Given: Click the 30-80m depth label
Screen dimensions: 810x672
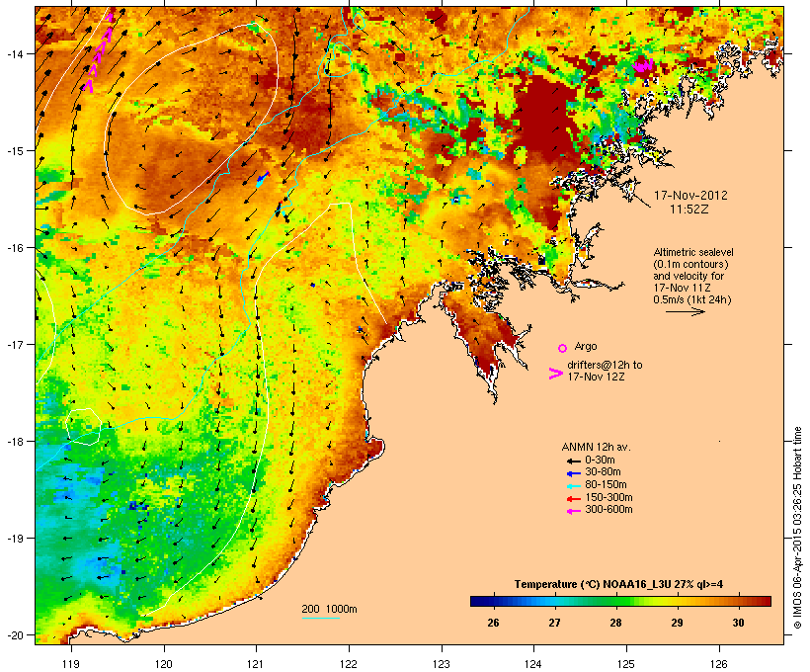Looking at the screenshot, I should pos(603,472).
